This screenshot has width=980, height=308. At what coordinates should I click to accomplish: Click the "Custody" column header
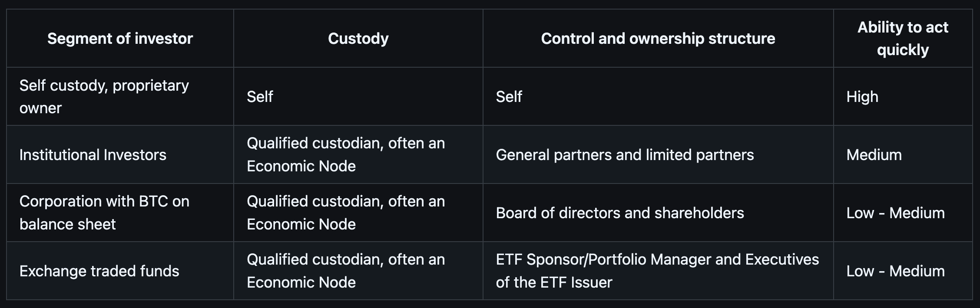pos(358,39)
